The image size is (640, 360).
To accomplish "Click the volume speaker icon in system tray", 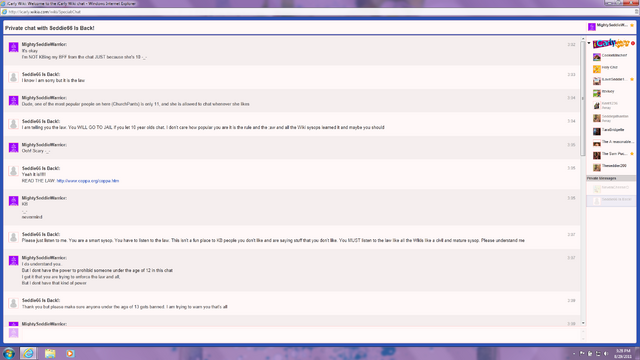I will click(606, 353).
